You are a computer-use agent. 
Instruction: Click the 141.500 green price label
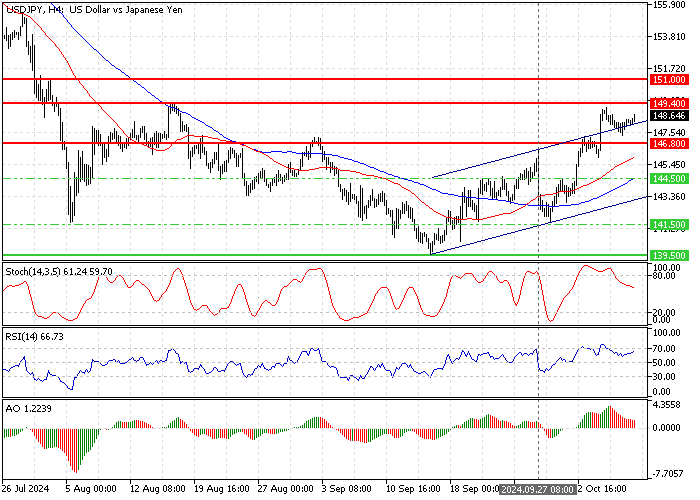tap(669, 225)
